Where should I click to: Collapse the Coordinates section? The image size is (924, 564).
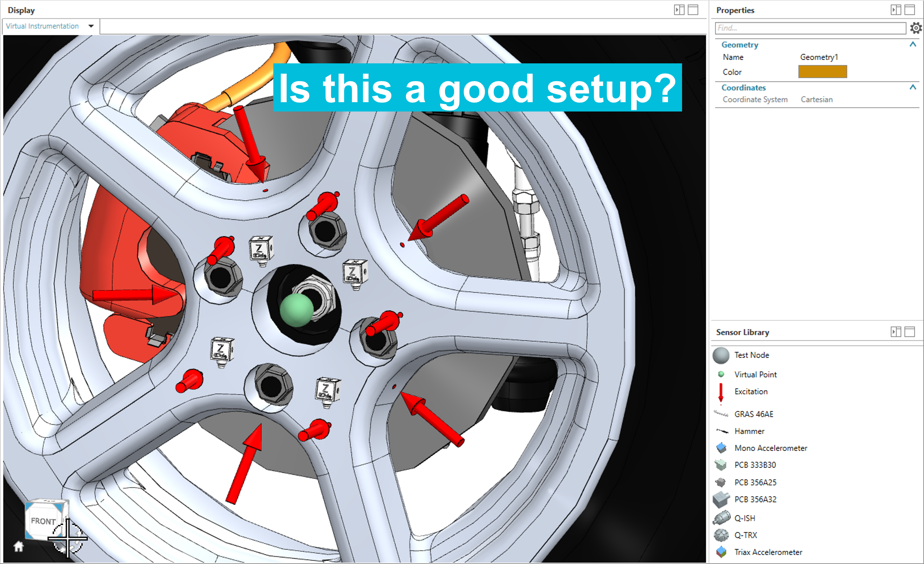913,87
